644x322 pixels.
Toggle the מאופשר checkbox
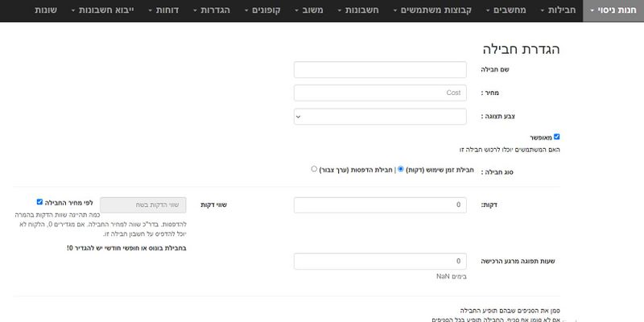click(x=556, y=137)
